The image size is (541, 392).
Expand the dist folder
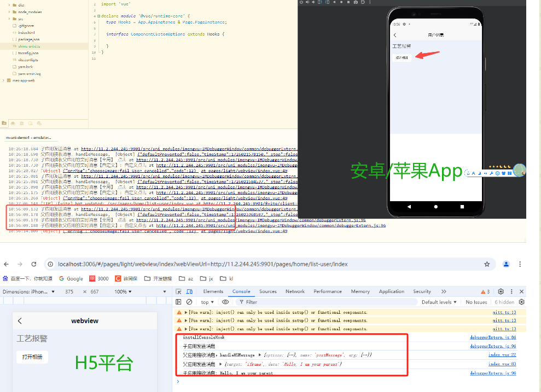pos(9,5)
